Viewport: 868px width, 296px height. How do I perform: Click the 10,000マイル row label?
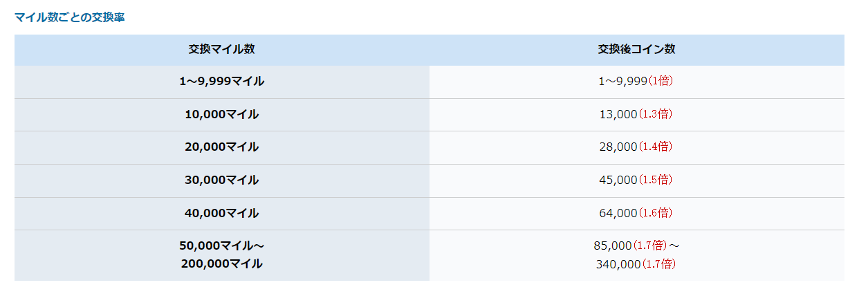coord(222,114)
